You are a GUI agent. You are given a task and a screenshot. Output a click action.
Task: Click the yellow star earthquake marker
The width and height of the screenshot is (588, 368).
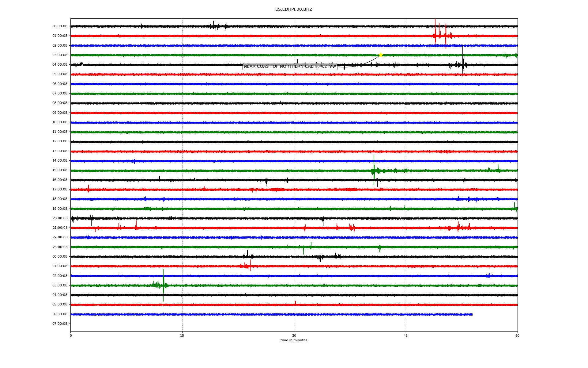pyautogui.click(x=380, y=55)
